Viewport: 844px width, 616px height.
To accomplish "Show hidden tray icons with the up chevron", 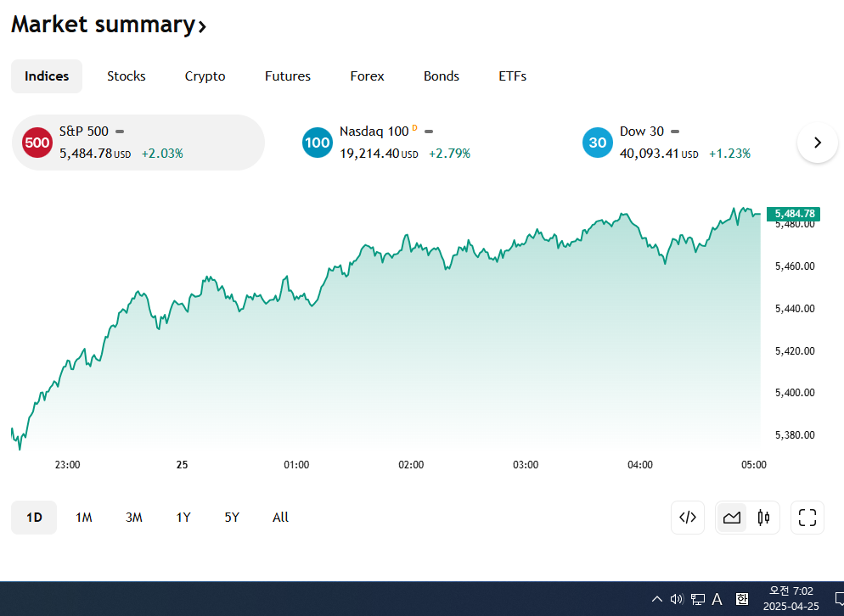I will pos(656,599).
